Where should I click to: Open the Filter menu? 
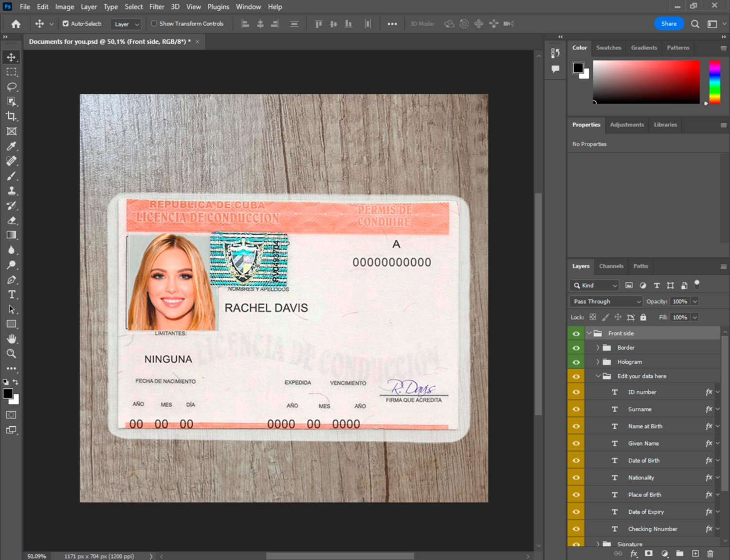pos(156,7)
